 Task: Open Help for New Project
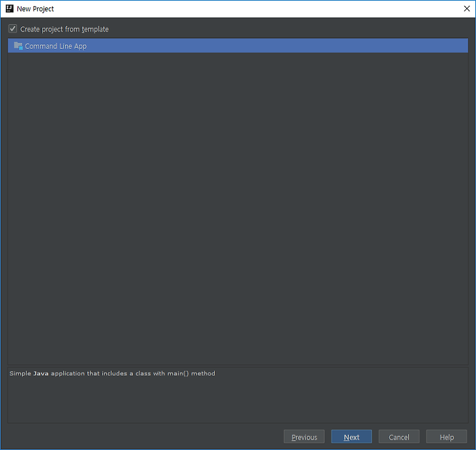446,437
